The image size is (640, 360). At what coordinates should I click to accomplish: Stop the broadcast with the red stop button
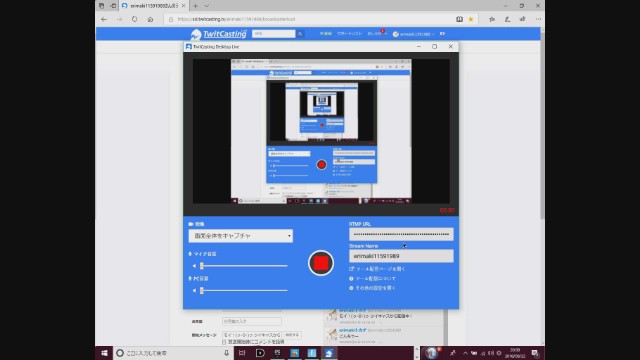pos(321,263)
